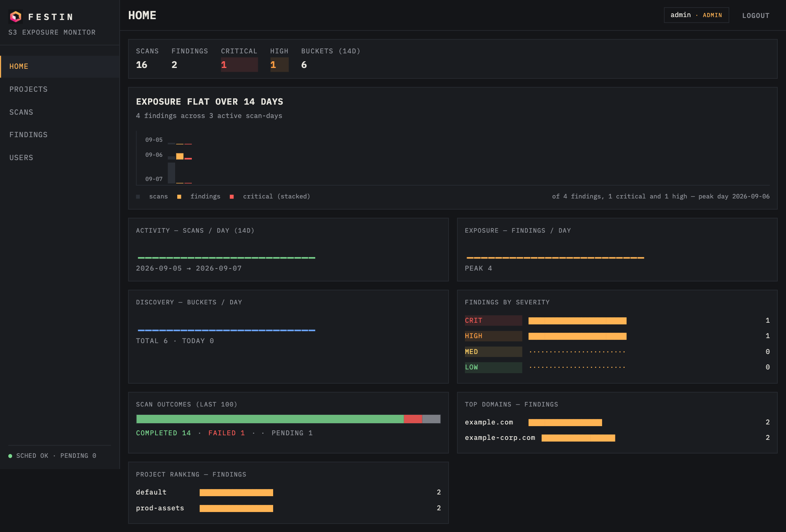Open the Home page in sidebar
Screen dimensions: 786x532
tap(60, 67)
